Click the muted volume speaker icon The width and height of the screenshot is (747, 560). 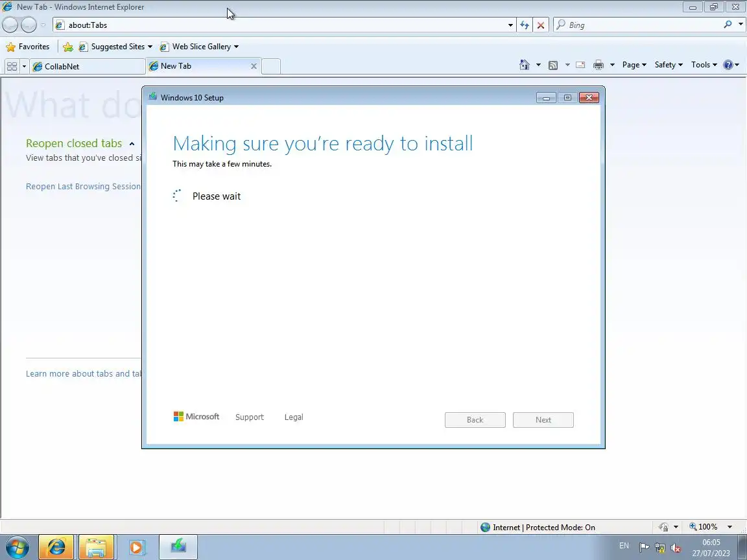(676, 548)
